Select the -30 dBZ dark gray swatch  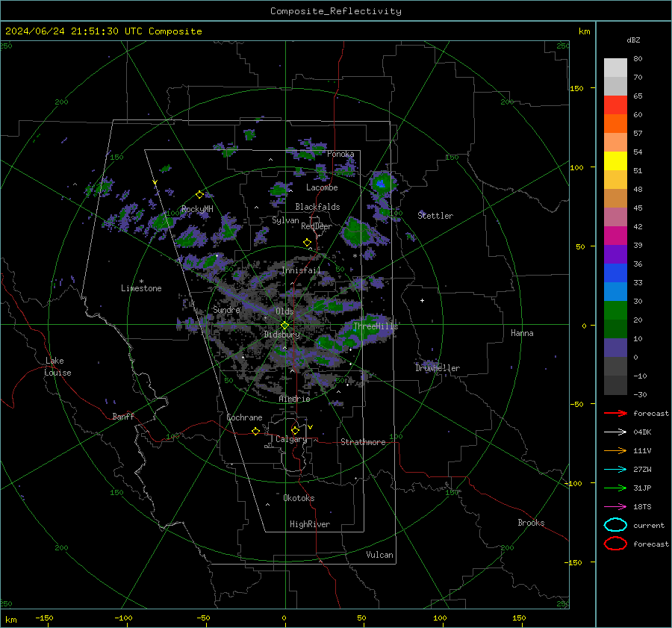click(615, 385)
